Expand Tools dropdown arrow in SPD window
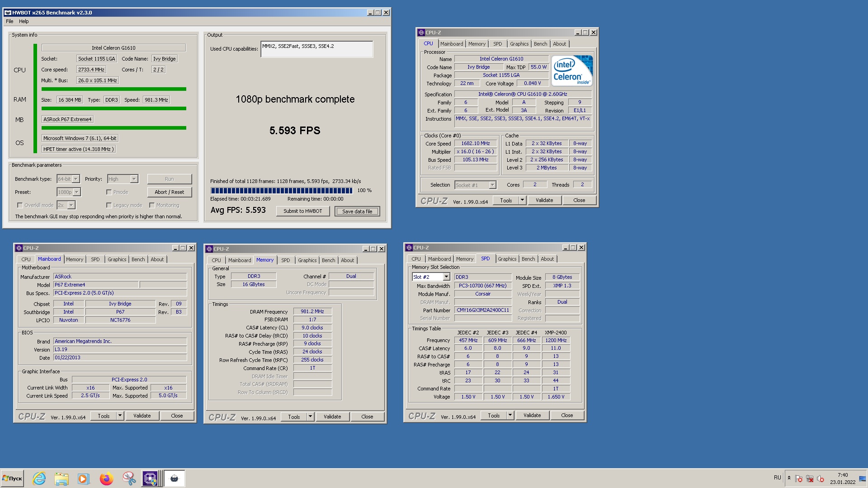 (510, 415)
